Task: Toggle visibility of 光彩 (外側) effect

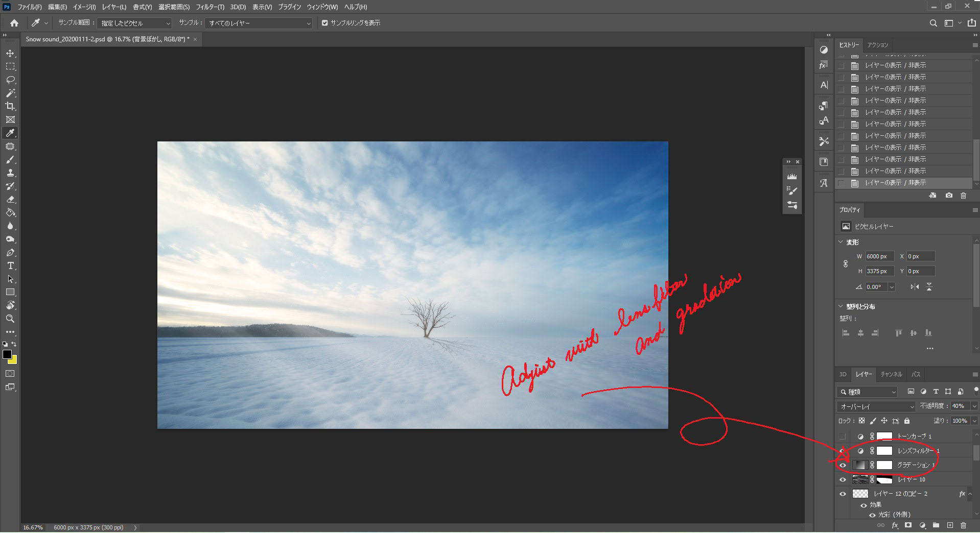Action: 872,515
